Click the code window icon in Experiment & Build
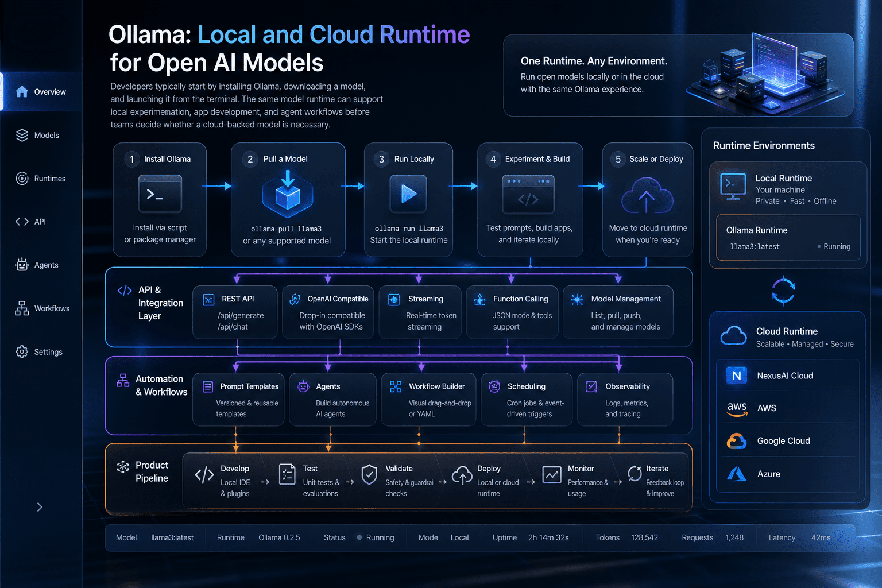Screen dimensions: 882x588 [x=528, y=194]
